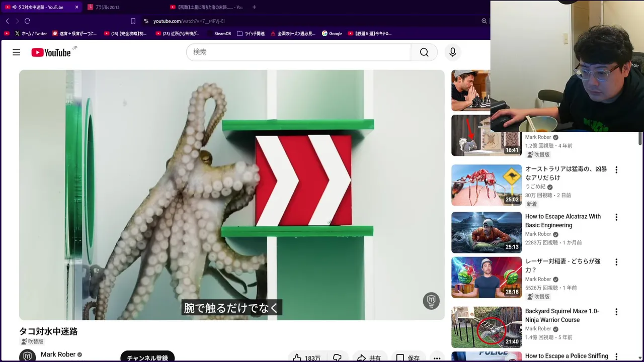Dislike the video with thumbs down

(x=337, y=357)
